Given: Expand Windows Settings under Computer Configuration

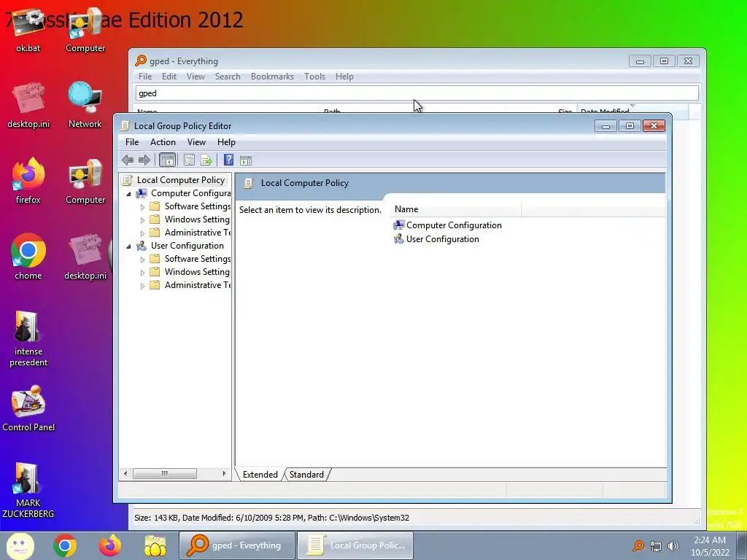Looking at the screenshot, I should pos(142,220).
